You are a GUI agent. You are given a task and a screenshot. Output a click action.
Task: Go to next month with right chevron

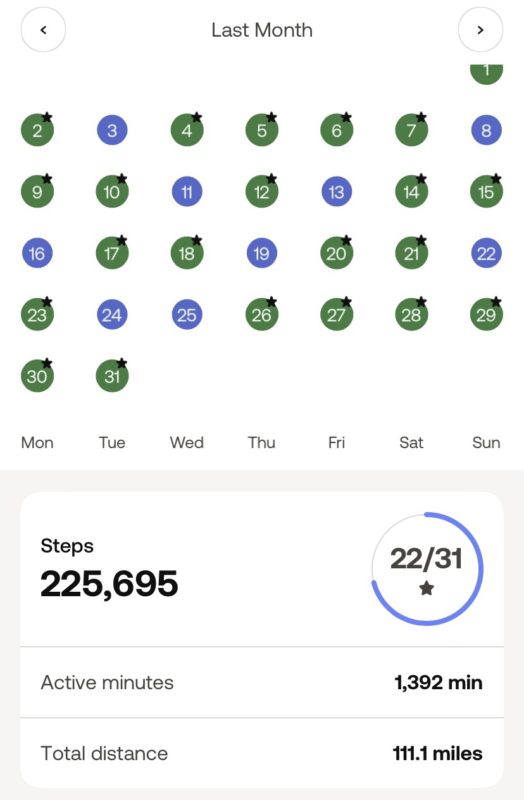(x=480, y=30)
